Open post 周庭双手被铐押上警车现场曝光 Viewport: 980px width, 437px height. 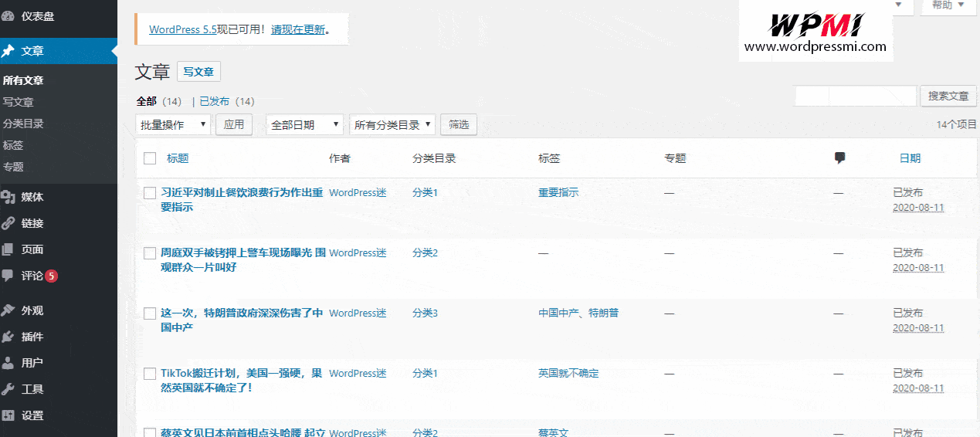243,260
